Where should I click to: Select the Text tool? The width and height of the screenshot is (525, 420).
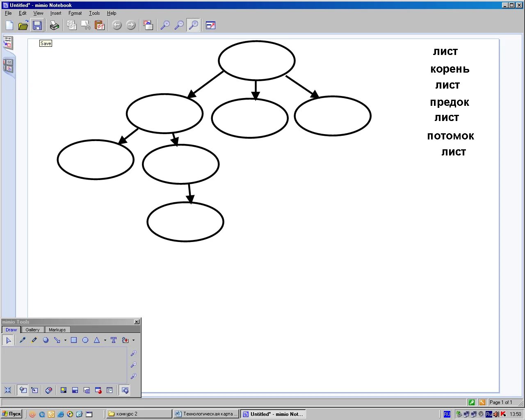pos(114,340)
